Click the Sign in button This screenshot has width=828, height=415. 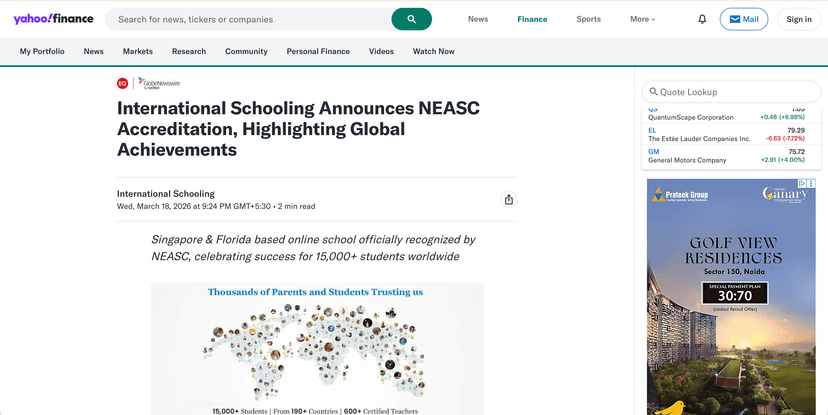click(798, 19)
